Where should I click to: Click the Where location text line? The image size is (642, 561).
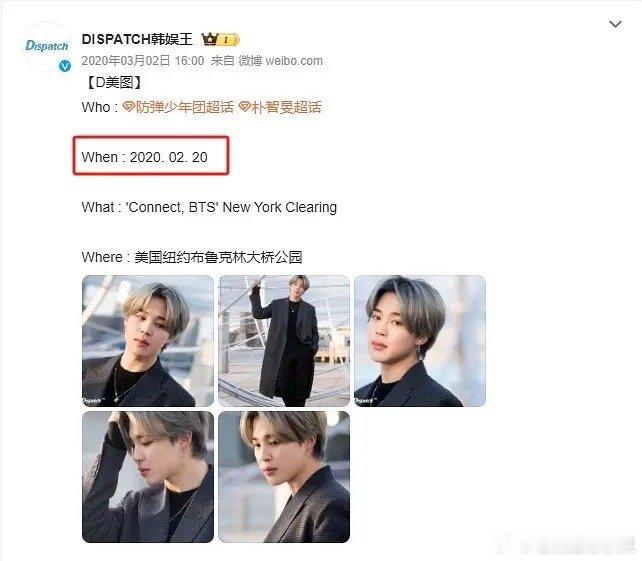[192, 257]
